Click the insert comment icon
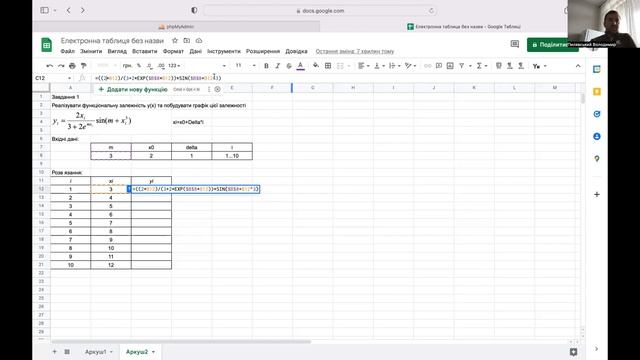Image resolution: width=640 pixels, height=360 pixels. [x=439, y=66]
